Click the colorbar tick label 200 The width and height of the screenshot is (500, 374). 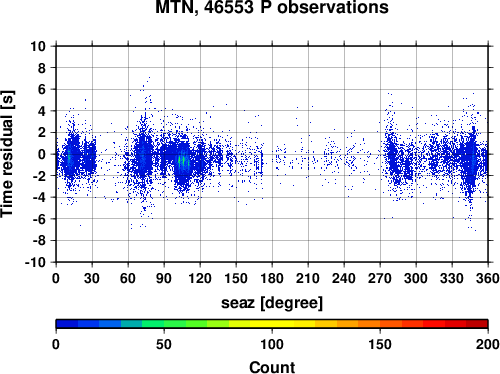[488, 344]
